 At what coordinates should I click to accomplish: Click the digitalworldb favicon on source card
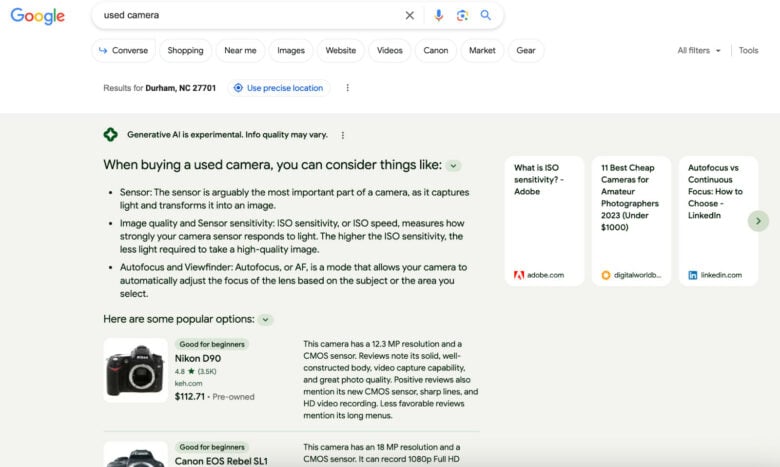605,275
